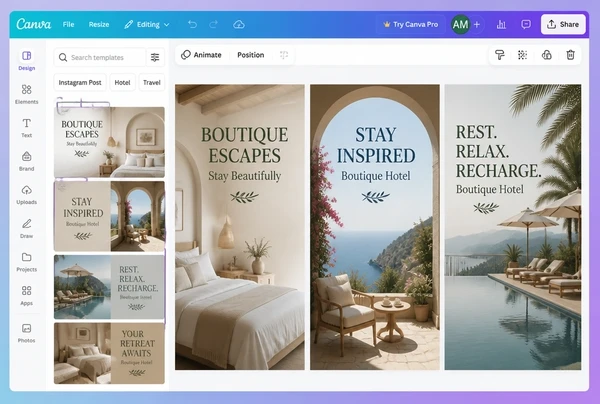Click the Animate button

(x=202, y=55)
